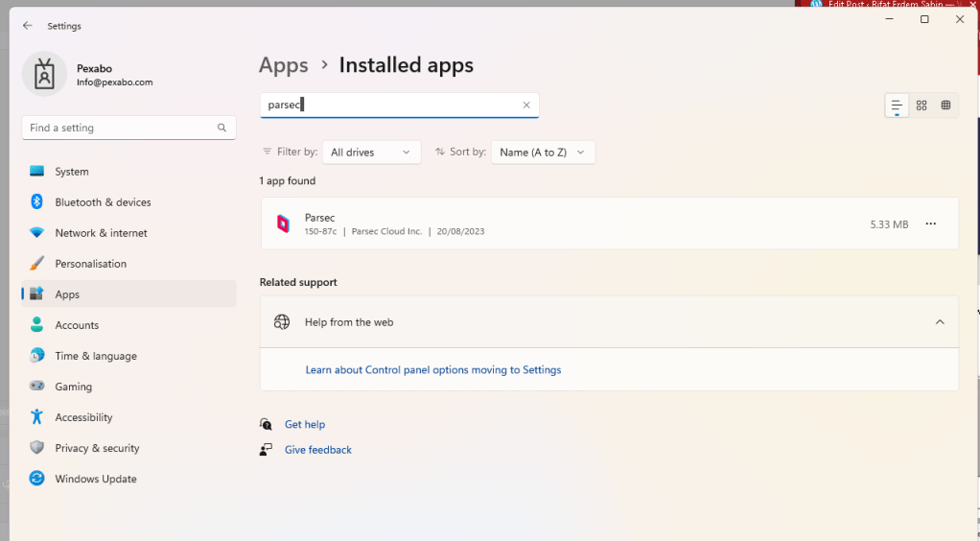Viewport: 980px width, 541px height.
Task: Click the Parsec app logo icon
Action: click(283, 223)
